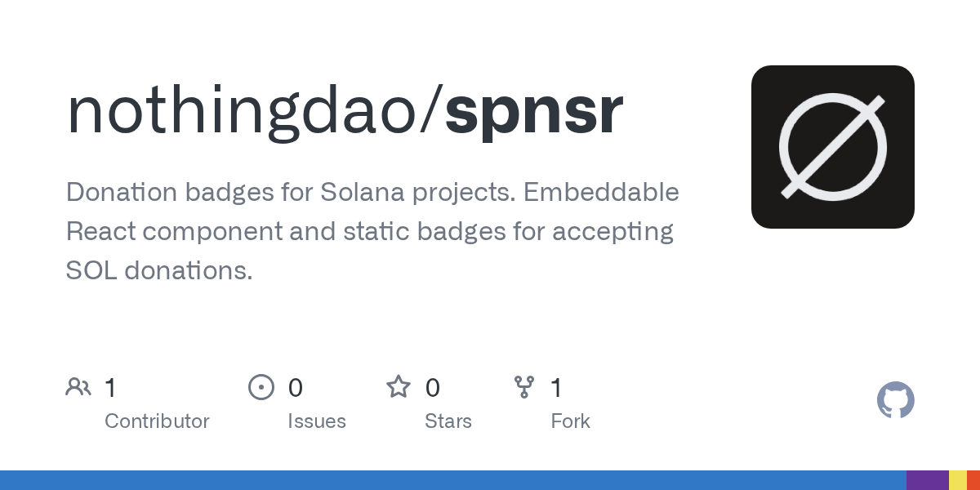The height and width of the screenshot is (490, 980).
Task: Click the number above the Contributor label
Action: (111, 388)
